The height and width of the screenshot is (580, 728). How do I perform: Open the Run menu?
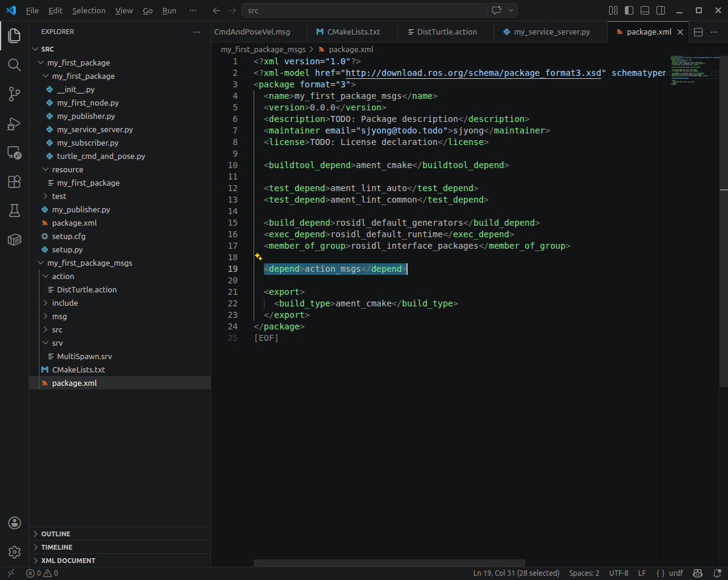169,10
